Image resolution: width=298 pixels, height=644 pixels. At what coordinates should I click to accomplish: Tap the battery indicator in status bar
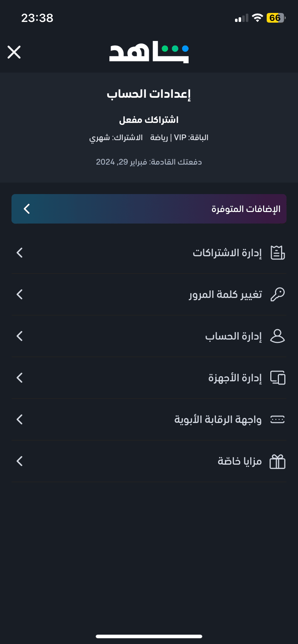276,18
